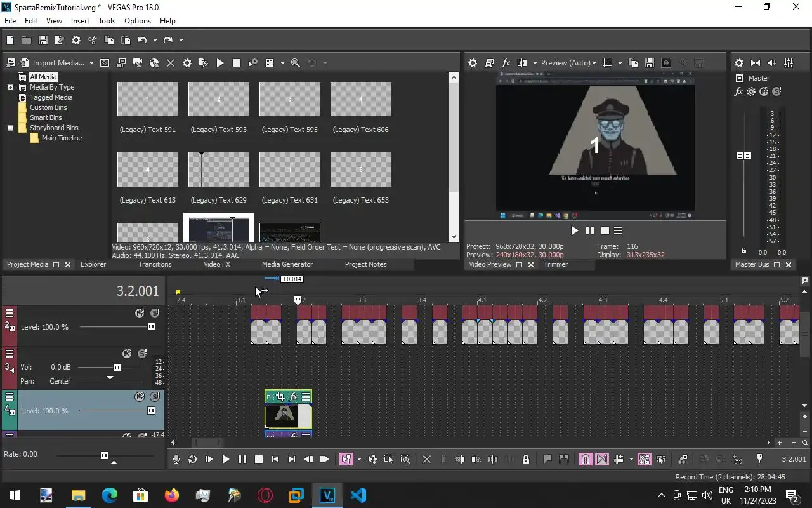Screen dimensions: 812x508
Task: Open Mixing Console icon in Master Bus
Action: point(789,63)
